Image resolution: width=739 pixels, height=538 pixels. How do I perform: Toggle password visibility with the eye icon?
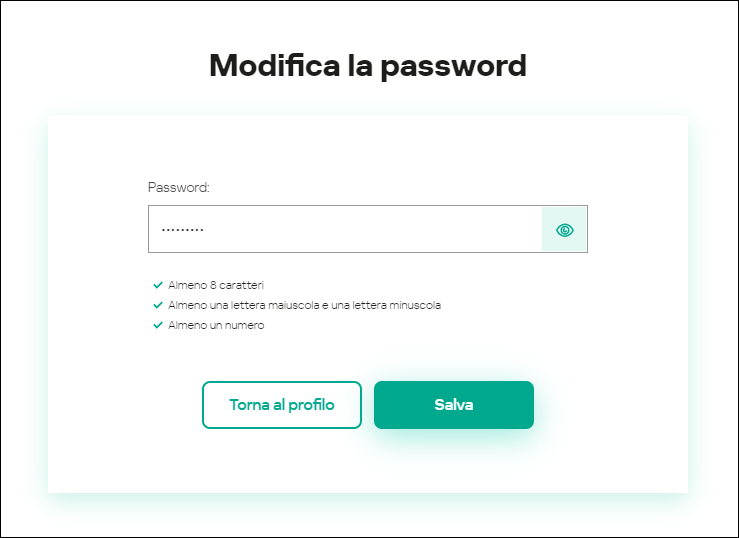pyautogui.click(x=565, y=230)
